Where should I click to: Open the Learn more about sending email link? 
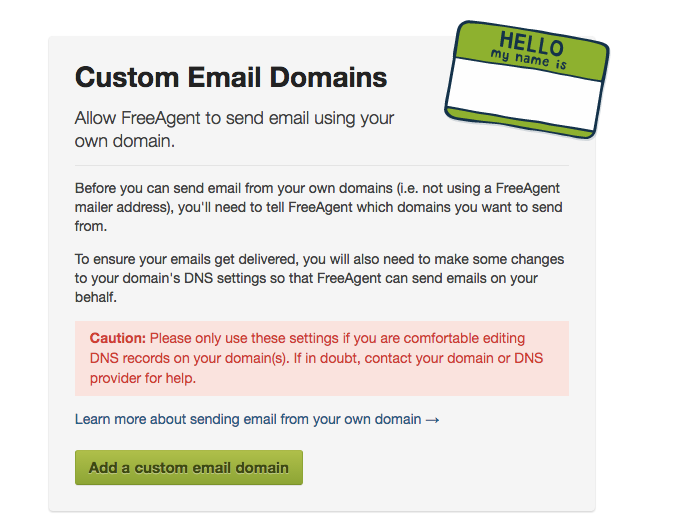(x=248, y=419)
